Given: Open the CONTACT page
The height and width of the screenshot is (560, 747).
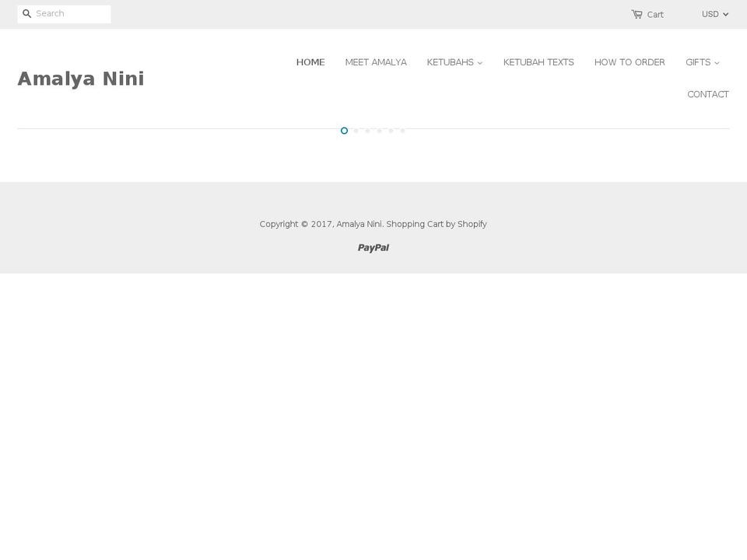Looking at the screenshot, I should [x=708, y=94].
